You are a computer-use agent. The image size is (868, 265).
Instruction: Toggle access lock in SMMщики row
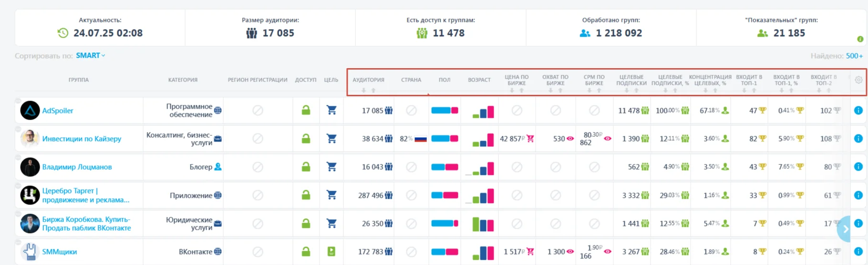click(x=306, y=252)
